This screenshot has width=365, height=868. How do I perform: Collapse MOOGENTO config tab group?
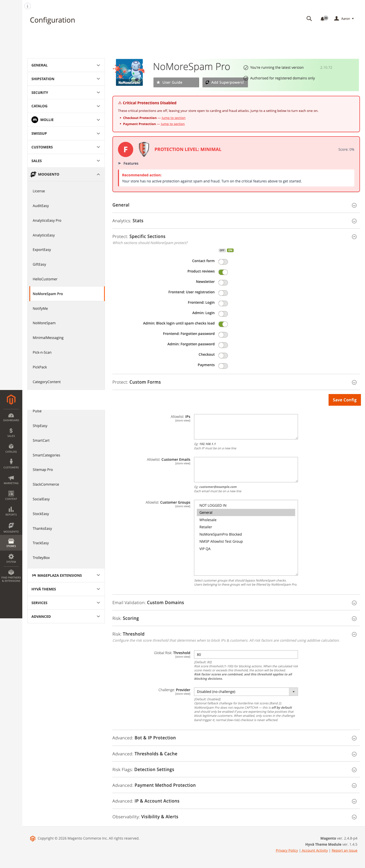[x=66, y=174]
